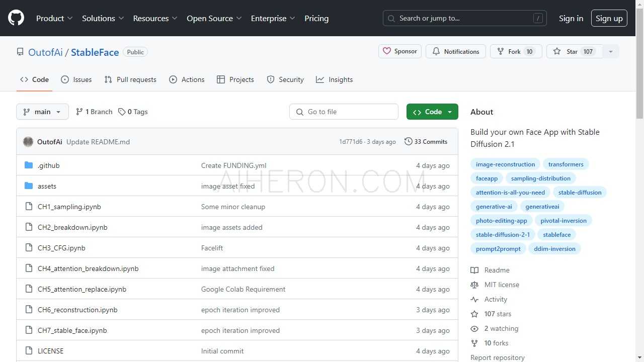This screenshot has width=644, height=362.
Task: Click the GitHub logo icon
Action: [16, 18]
